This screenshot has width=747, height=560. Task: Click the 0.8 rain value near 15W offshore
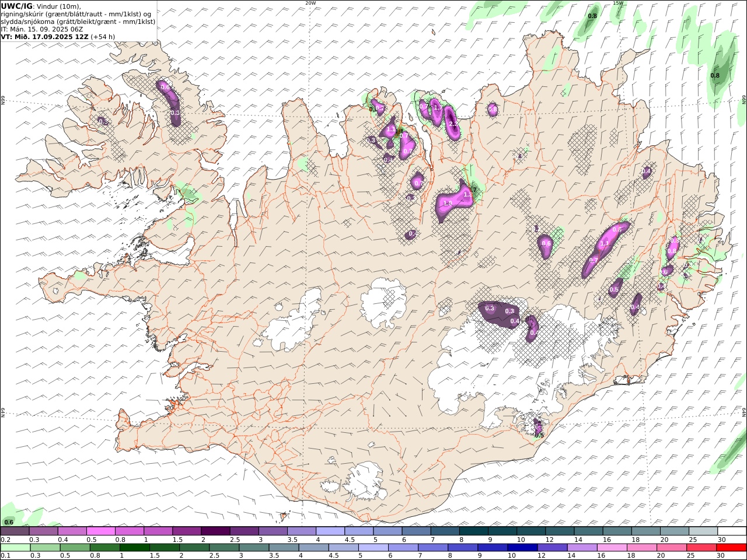[592, 16]
